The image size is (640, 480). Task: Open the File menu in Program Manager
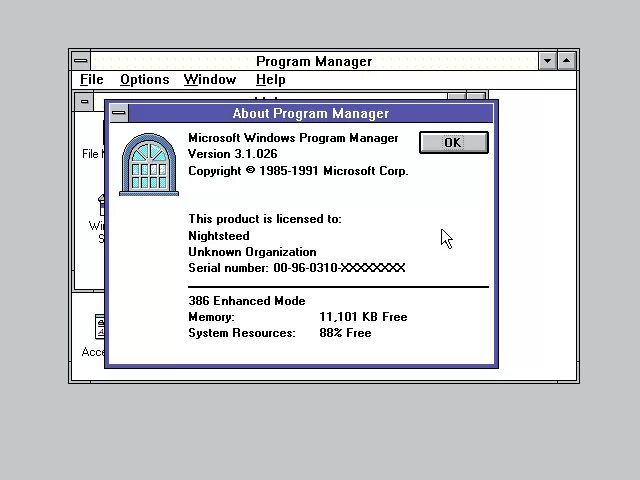(x=91, y=80)
